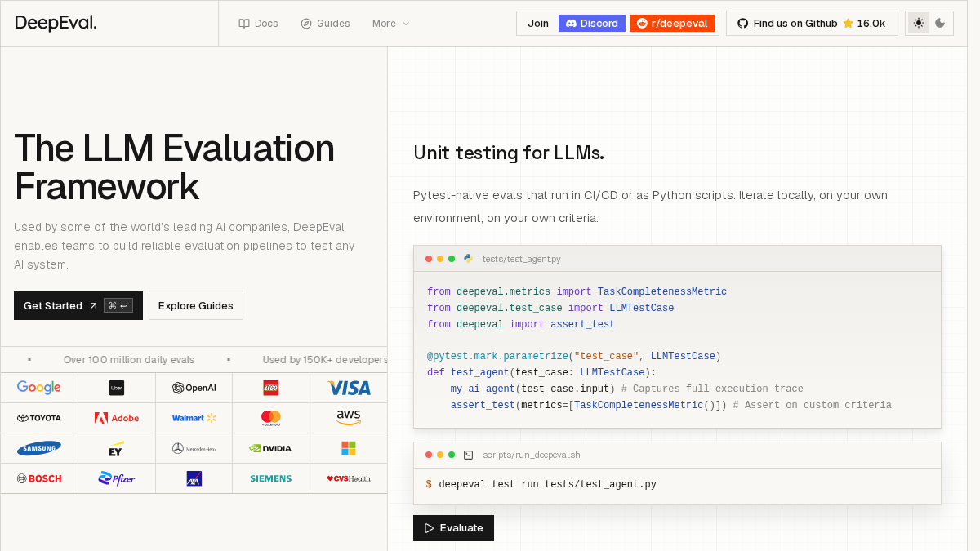980x551 pixels.
Task: Click the terminal icon beside scripts/run_deepeval.sh
Action: click(x=468, y=455)
